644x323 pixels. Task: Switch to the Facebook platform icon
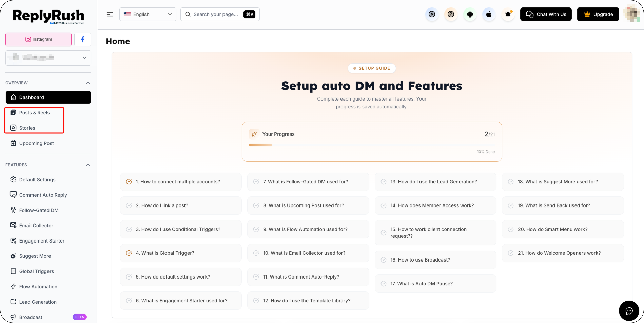[x=83, y=39]
